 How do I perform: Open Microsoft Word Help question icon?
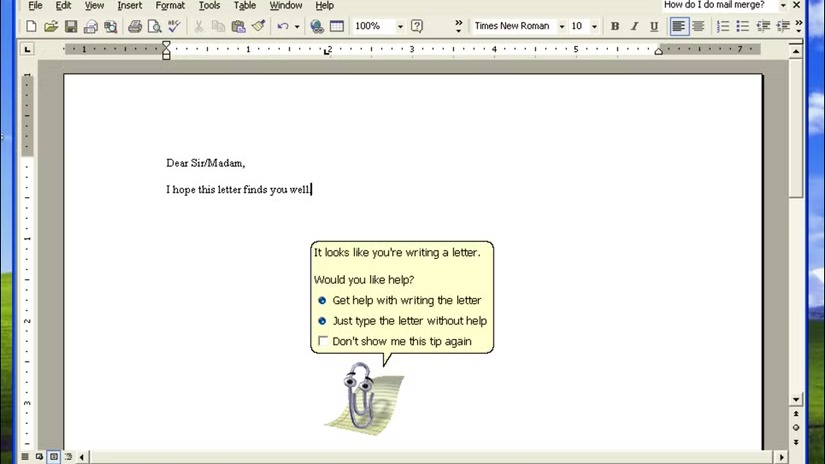click(417, 26)
